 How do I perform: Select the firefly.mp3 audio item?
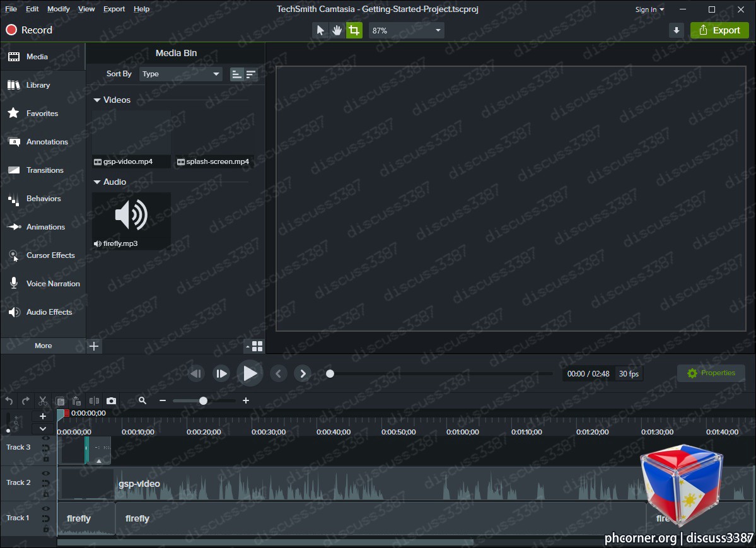pyautogui.click(x=131, y=221)
